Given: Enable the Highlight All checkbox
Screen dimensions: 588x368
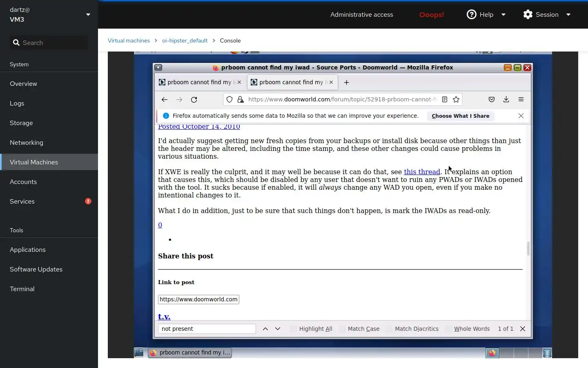Looking at the screenshot, I should pyautogui.click(x=293, y=329).
